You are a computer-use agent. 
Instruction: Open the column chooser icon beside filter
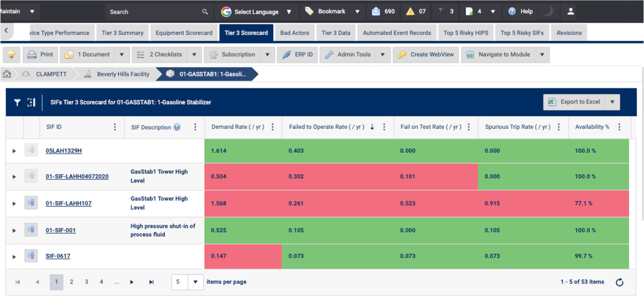pos(31,103)
